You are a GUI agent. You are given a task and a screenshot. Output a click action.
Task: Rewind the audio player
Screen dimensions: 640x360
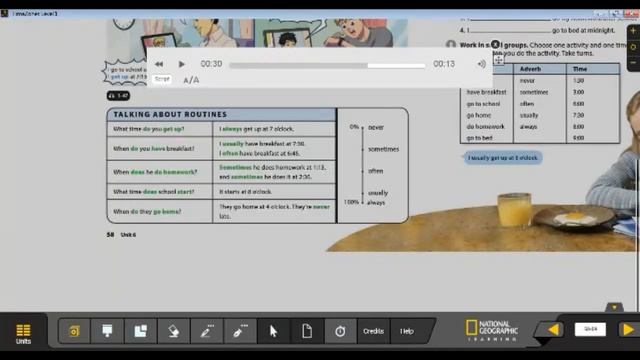pos(159,64)
